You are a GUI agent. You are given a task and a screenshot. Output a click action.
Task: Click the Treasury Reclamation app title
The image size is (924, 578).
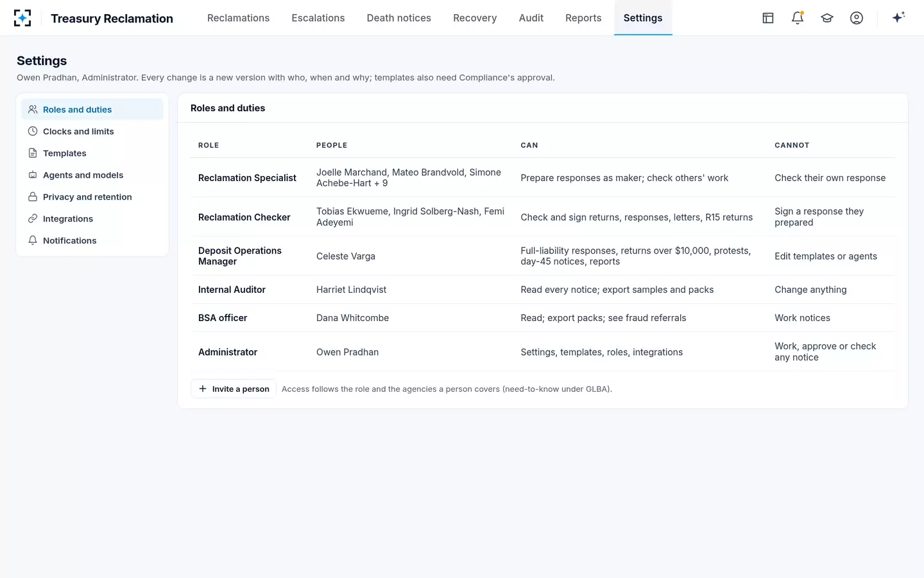click(112, 19)
